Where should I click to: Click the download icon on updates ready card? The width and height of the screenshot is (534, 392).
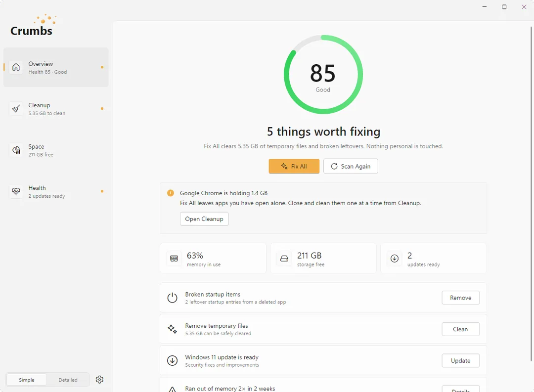[395, 259]
